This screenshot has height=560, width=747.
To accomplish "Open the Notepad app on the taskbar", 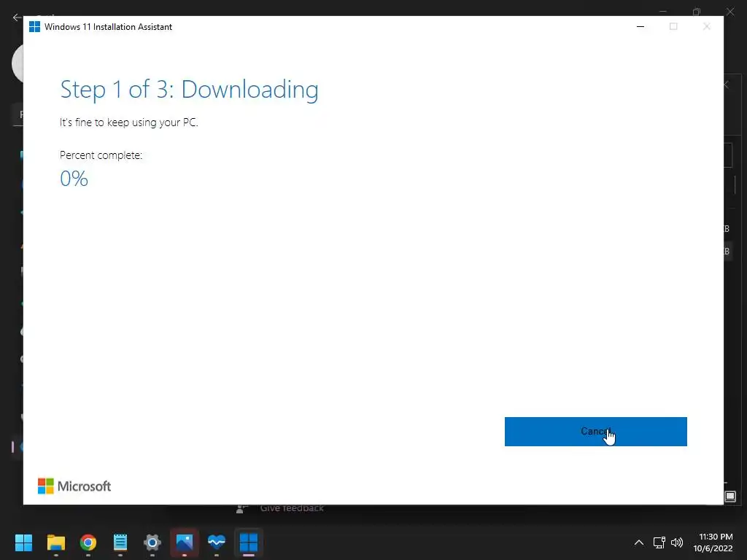I will 120,542.
